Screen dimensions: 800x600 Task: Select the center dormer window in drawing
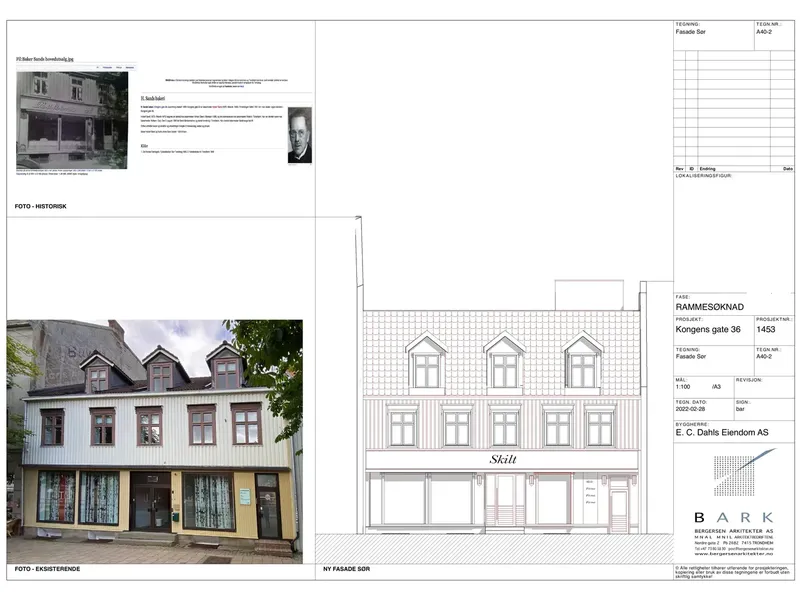click(x=505, y=363)
